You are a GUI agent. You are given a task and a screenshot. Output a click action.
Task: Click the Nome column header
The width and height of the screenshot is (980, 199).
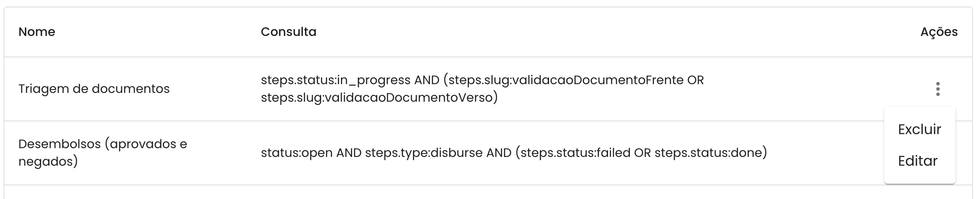pyautogui.click(x=37, y=32)
